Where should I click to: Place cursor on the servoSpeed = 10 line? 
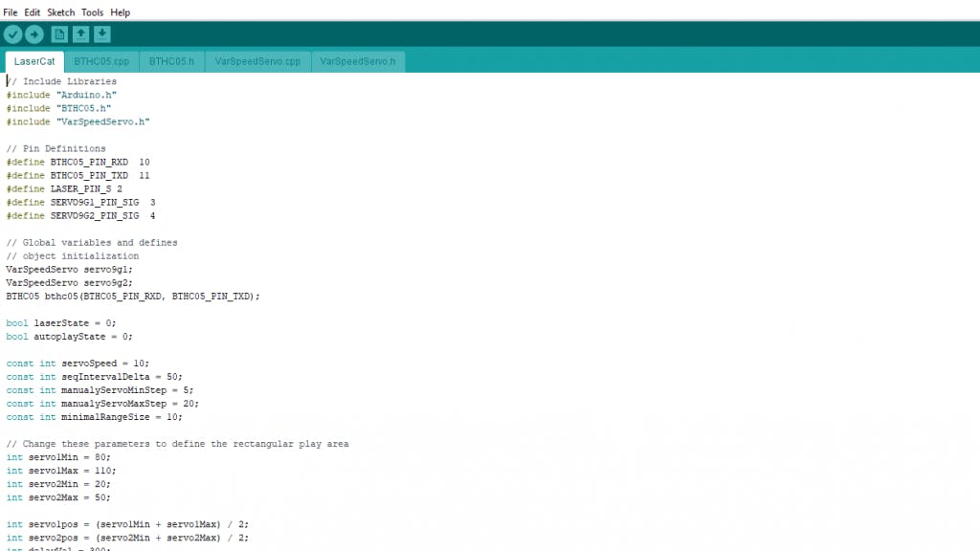78,364
